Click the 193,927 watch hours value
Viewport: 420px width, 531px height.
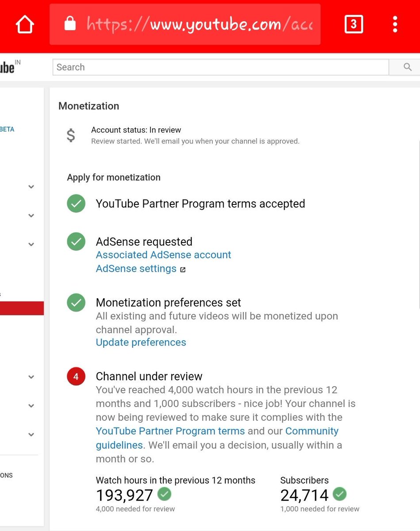click(x=124, y=495)
